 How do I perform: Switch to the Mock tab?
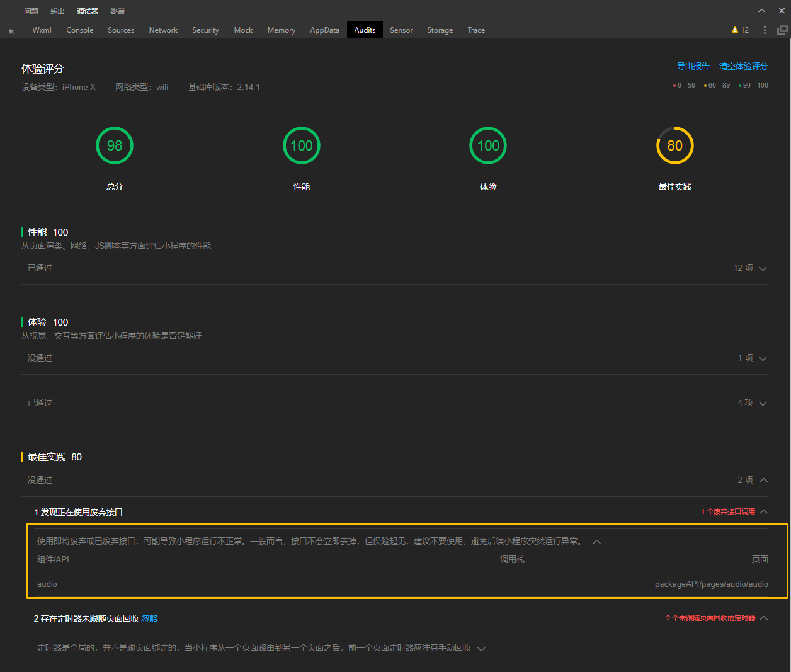coord(243,30)
